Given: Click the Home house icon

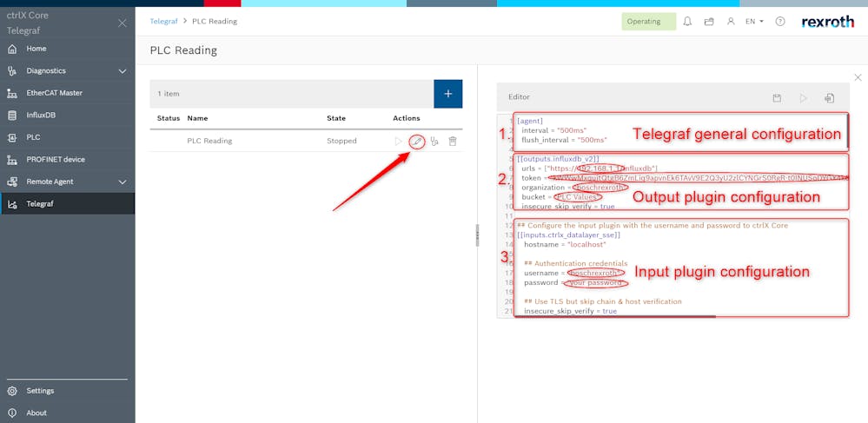Looking at the screenshot, I should [12, 49].
